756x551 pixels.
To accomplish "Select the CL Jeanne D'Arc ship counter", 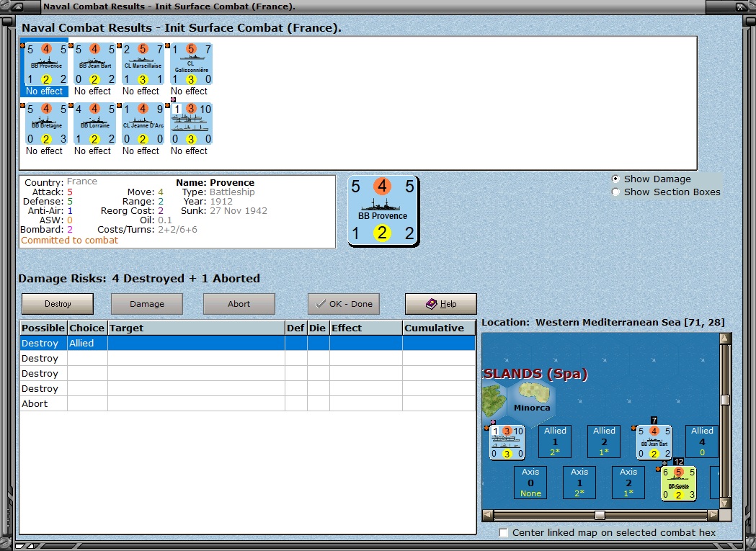I will point(143,124).
